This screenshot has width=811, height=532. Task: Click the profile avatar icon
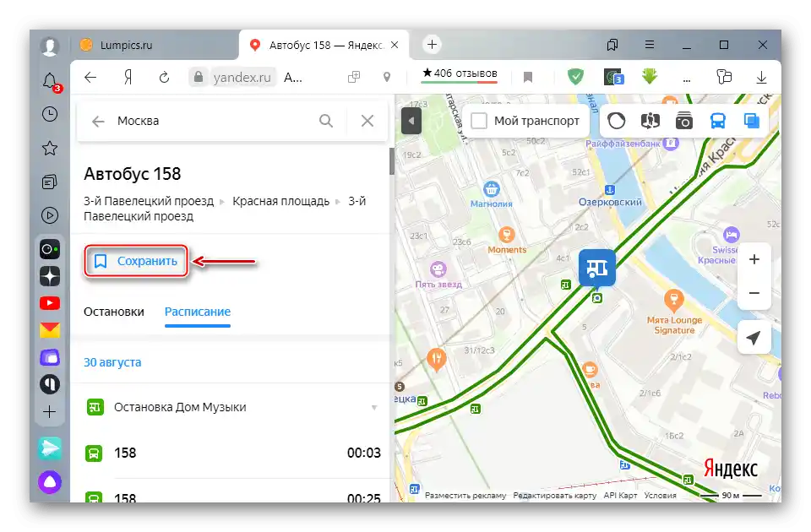(x=50, y=46)
